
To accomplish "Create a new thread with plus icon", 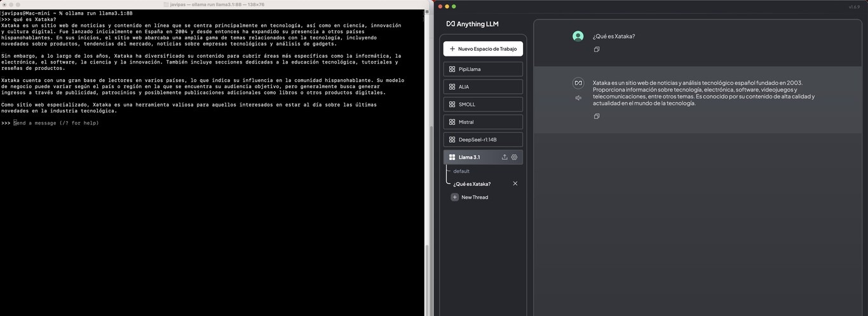I will tap(454, 197).
